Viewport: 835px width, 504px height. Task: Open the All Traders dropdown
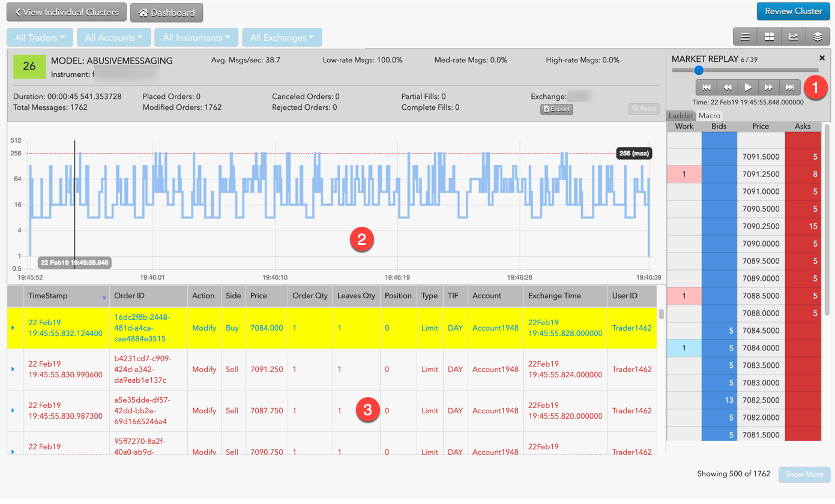(x=40, y=37)
